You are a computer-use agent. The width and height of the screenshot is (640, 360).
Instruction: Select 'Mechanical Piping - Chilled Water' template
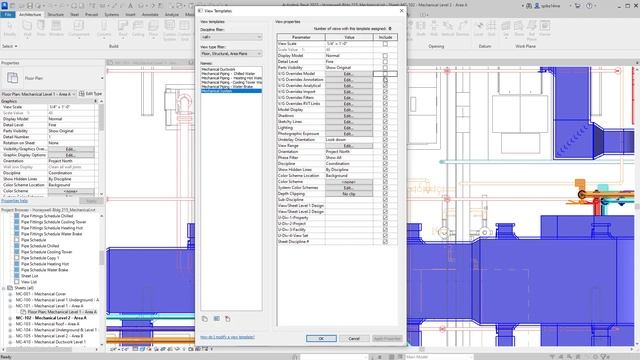pyautogui.click(x=228, y=73)
